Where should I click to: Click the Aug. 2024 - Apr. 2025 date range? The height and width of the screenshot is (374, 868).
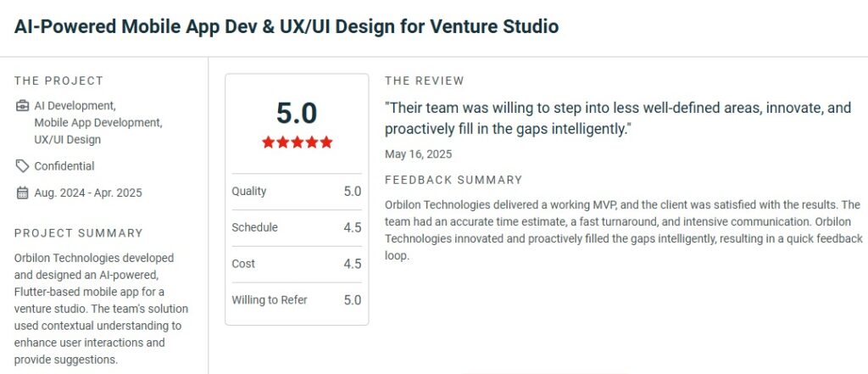coord(88,193)
